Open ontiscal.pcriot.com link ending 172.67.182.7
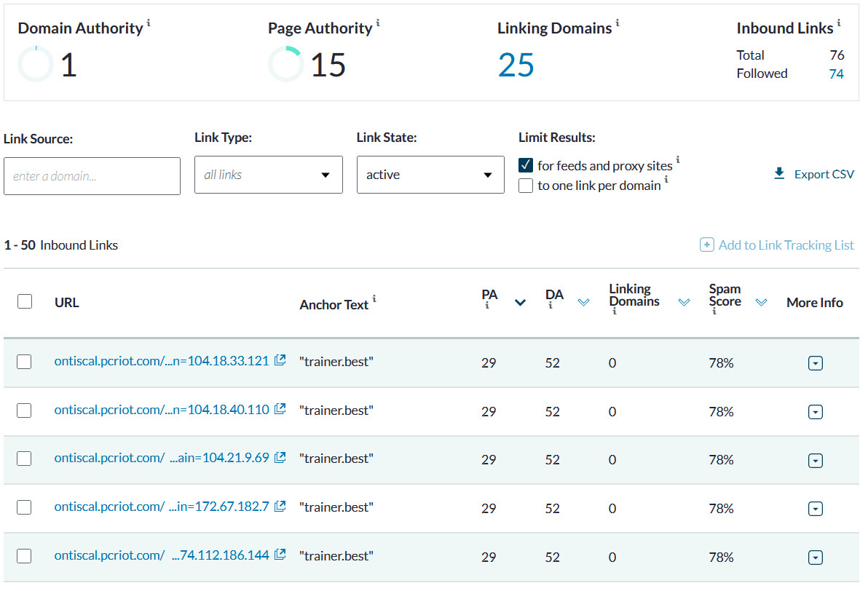 click(162, 507)
